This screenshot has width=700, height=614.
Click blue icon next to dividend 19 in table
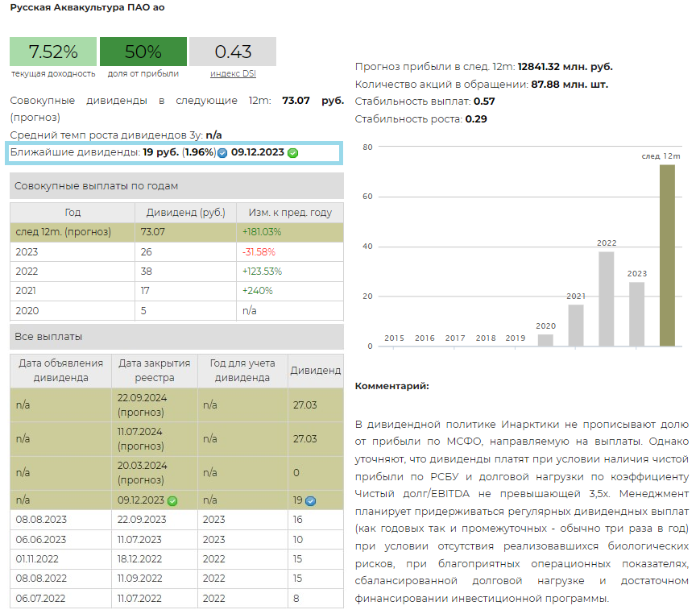310,500
